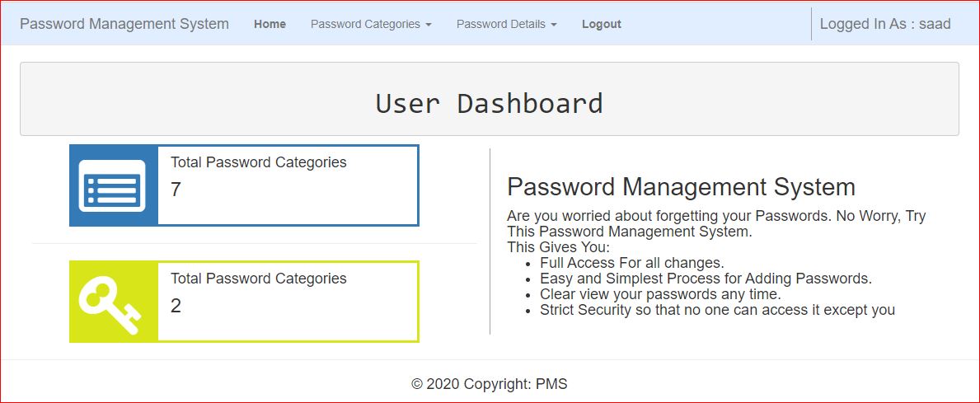Click the Password Management System heading text
The width and height of the screenshot is (980, 403).
682,187
